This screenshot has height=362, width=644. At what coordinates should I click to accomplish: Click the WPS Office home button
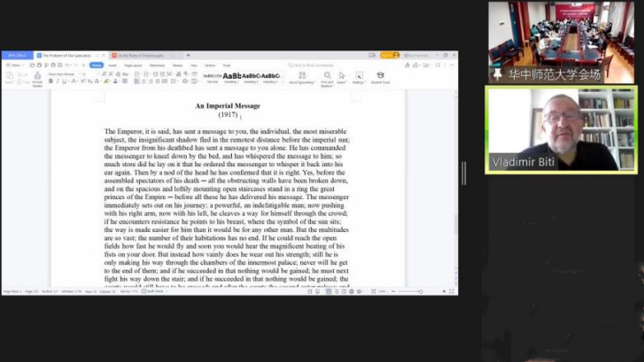coord(17,55)
